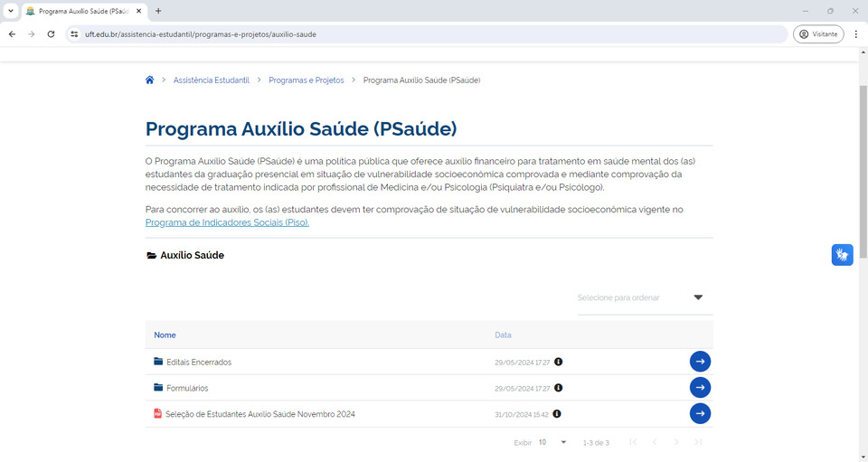Sort table by Nome column header
Screen dimensions: 868x462
coord(165,335)
